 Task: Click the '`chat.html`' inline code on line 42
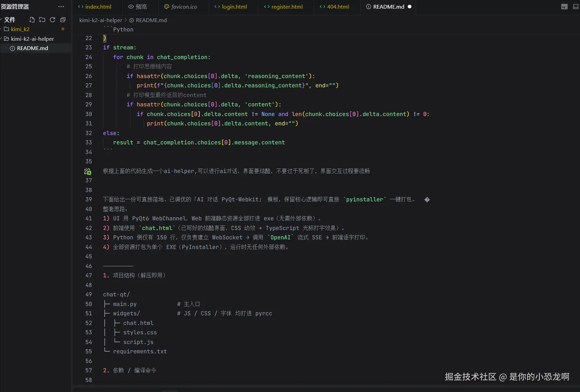[x=157, y=228]
